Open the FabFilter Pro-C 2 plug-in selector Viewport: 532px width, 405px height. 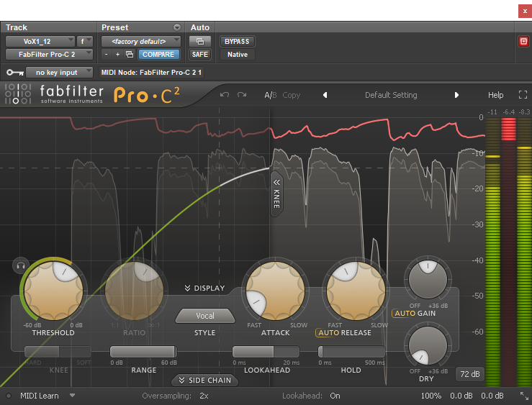click(x=49, y=54)
